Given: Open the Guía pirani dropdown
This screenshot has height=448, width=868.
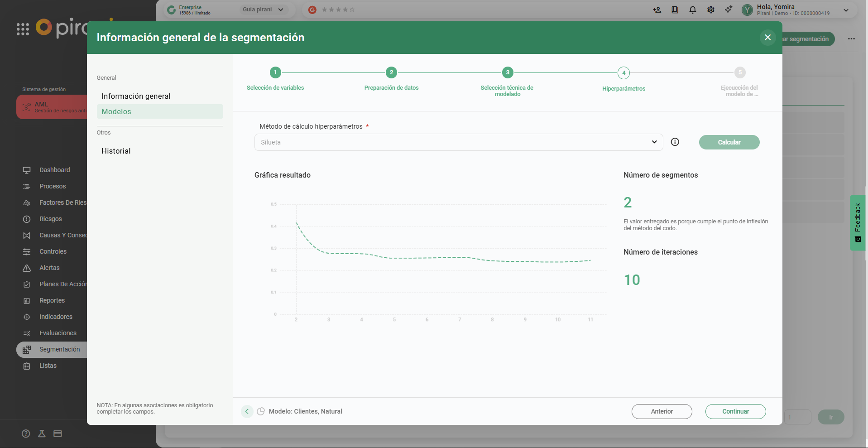Looking at the screenshot, I should (x=263, y=10).
